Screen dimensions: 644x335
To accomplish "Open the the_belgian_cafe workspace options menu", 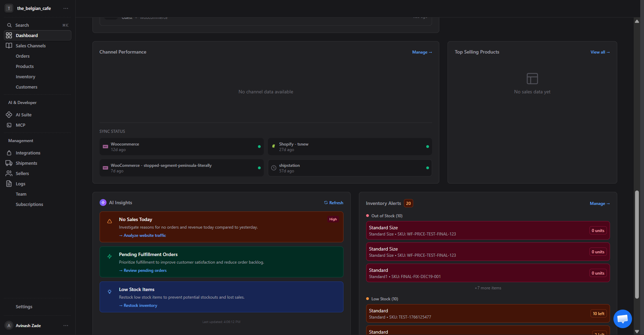I will click(x=66, y=9).
